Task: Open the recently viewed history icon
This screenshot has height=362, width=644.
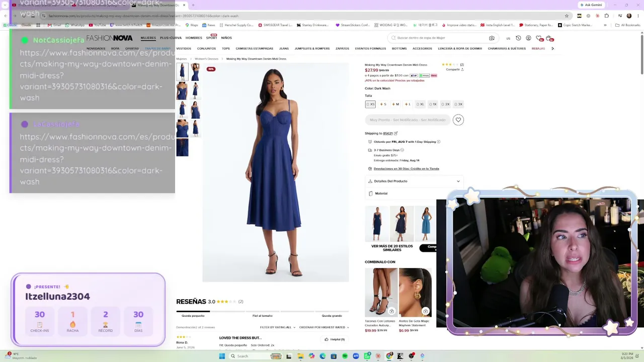Action: click(x=518, y=38)
